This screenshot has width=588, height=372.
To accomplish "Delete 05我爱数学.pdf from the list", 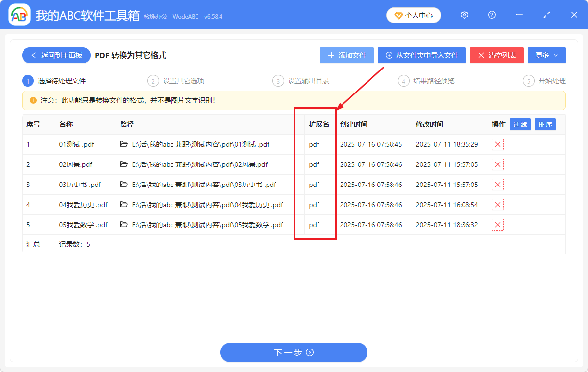I will [497, 224].
